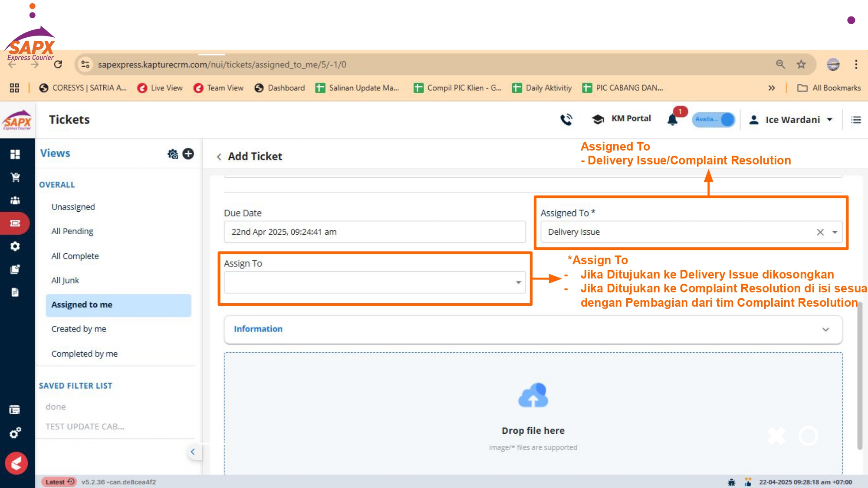Open Dashboard bookmark
The height and width of the screenshot is (488, 868).
pyautogui.click(x=279, y=88)
